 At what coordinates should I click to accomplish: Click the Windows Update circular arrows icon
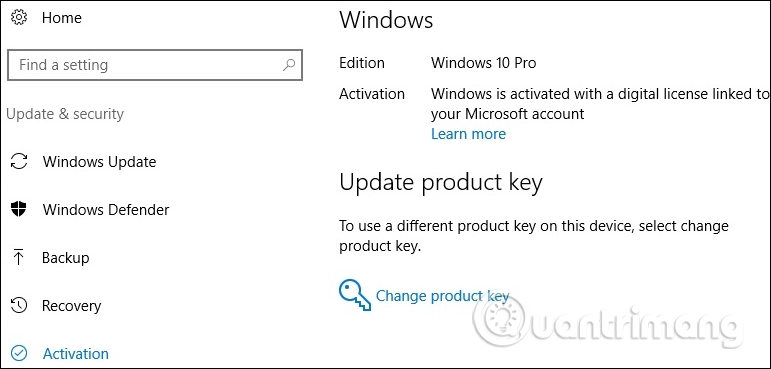[x=19, y=161]
